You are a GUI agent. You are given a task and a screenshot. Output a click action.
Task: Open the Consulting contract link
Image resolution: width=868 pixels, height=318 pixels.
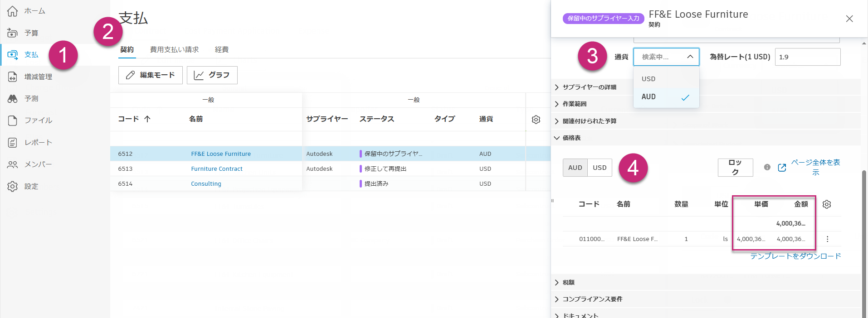click(206, 184)
